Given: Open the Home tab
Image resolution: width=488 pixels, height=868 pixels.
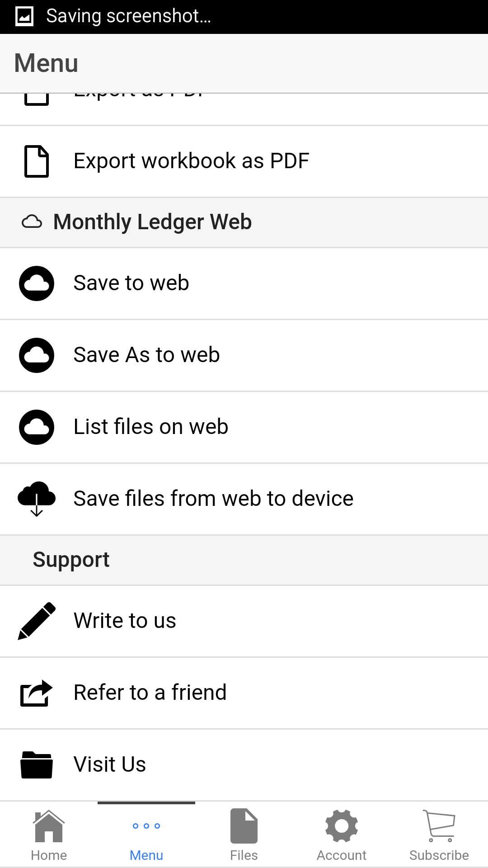Looking at the screenshot, I should 49,835.
